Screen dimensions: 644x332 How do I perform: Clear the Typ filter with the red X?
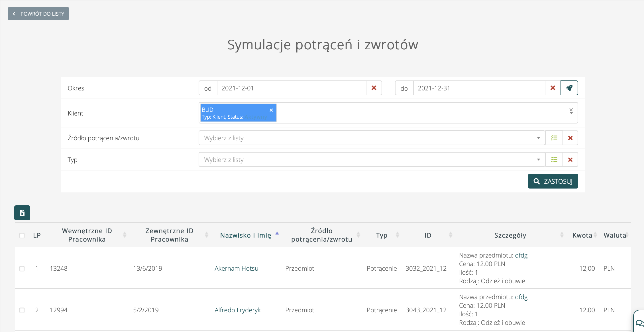(x=570, y=160)
